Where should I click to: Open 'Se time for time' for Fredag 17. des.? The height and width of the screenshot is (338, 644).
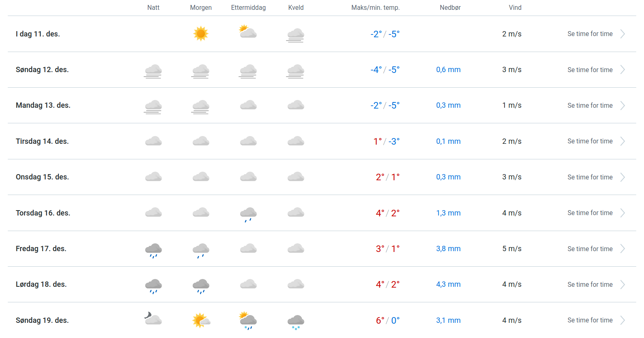[590, 249]
